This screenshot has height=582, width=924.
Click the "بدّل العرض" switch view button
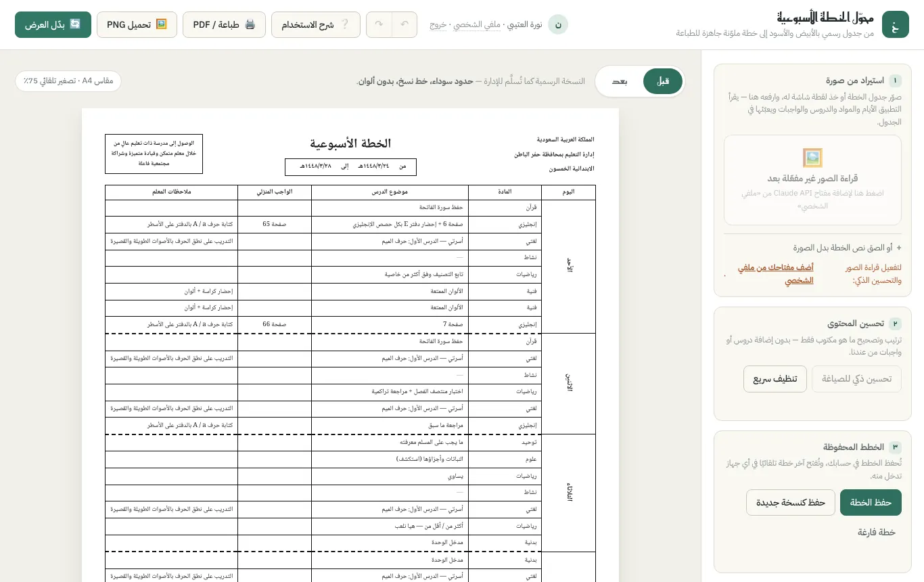click(53, 24)
